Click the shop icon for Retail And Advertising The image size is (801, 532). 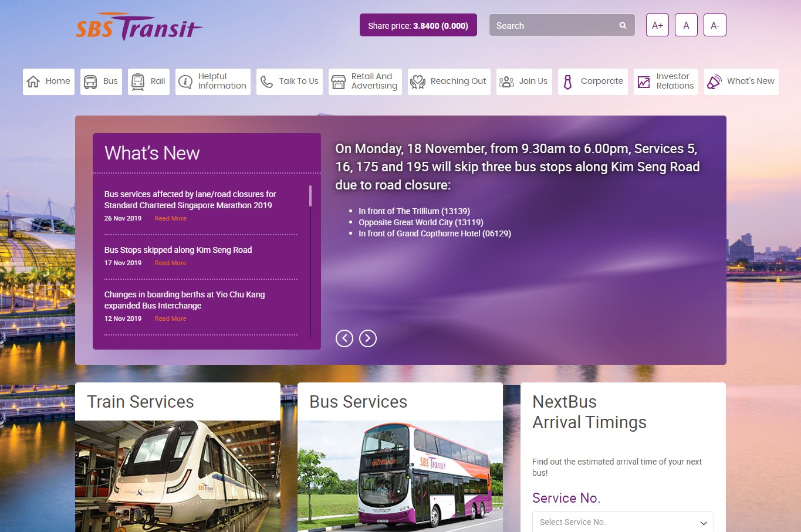coord(339,82)
